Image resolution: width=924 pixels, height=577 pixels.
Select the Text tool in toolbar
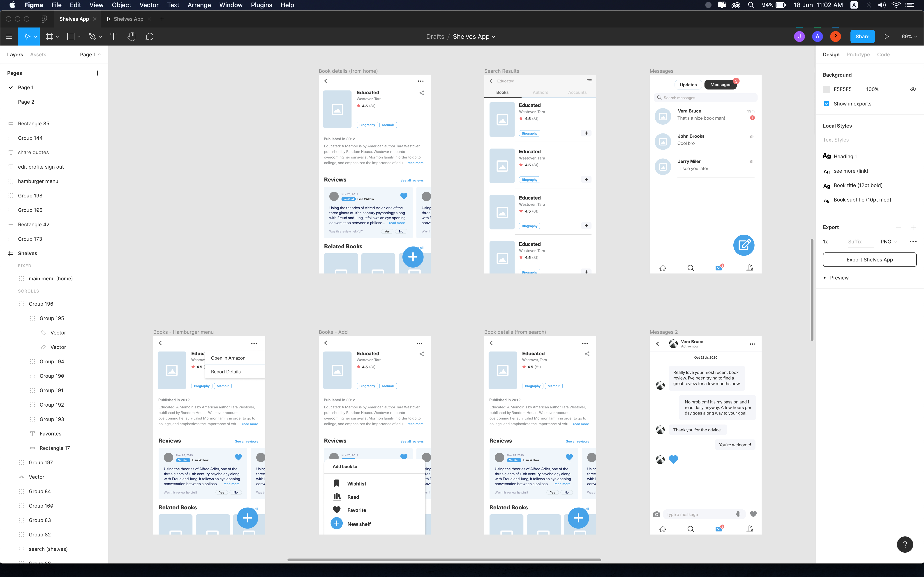click(113, 37)
